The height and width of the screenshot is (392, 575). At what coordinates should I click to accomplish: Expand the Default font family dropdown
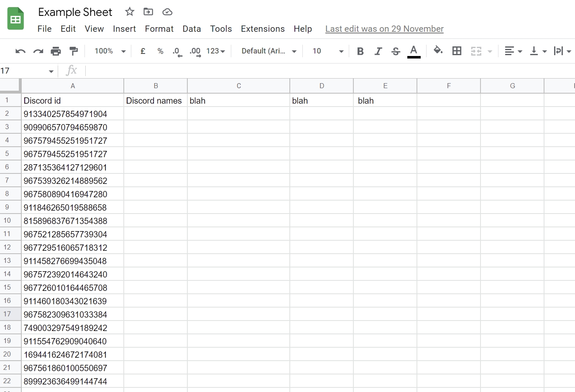coord(269,51)
